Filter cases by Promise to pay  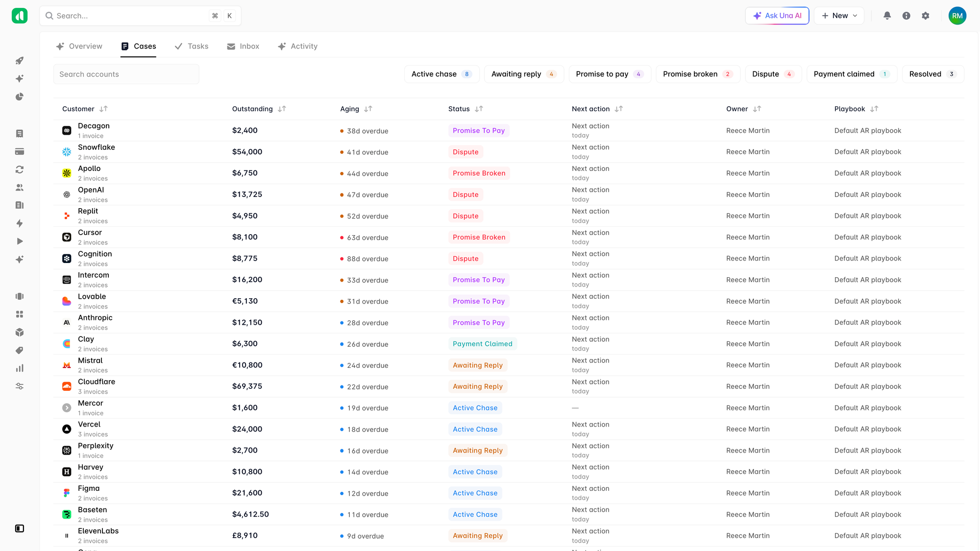610,74
